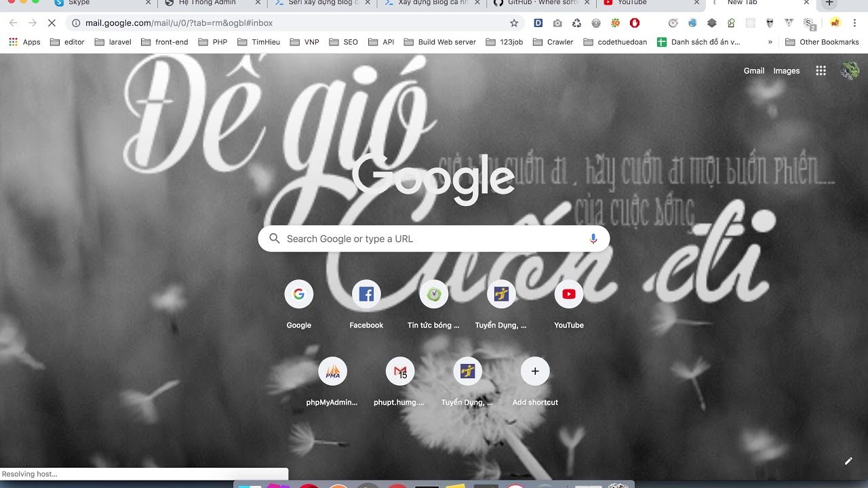
Task: Expand the codethuedoan bookmarks folder
Action: coord(614,42)
